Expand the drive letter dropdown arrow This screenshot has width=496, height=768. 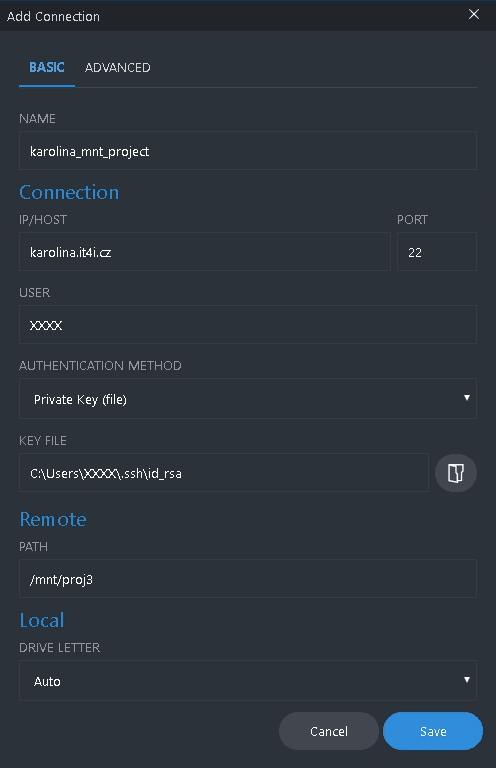pyautogui.click(x=467, y=680)
